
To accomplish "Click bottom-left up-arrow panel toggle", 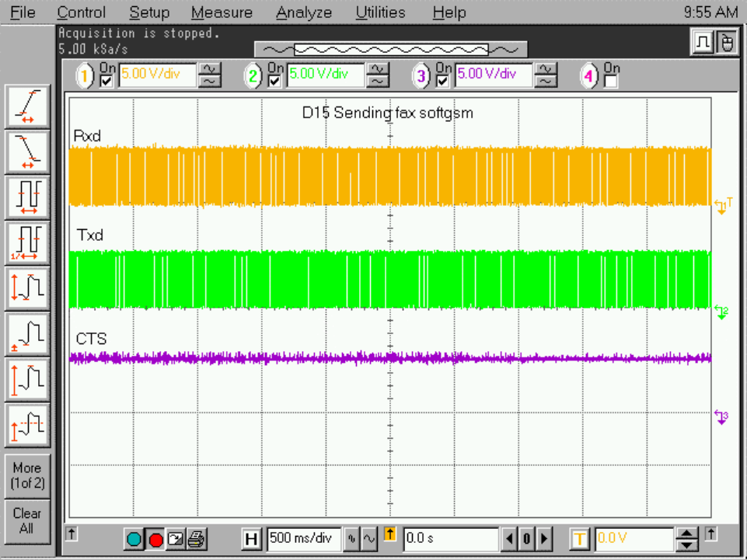I will (72, 534).
